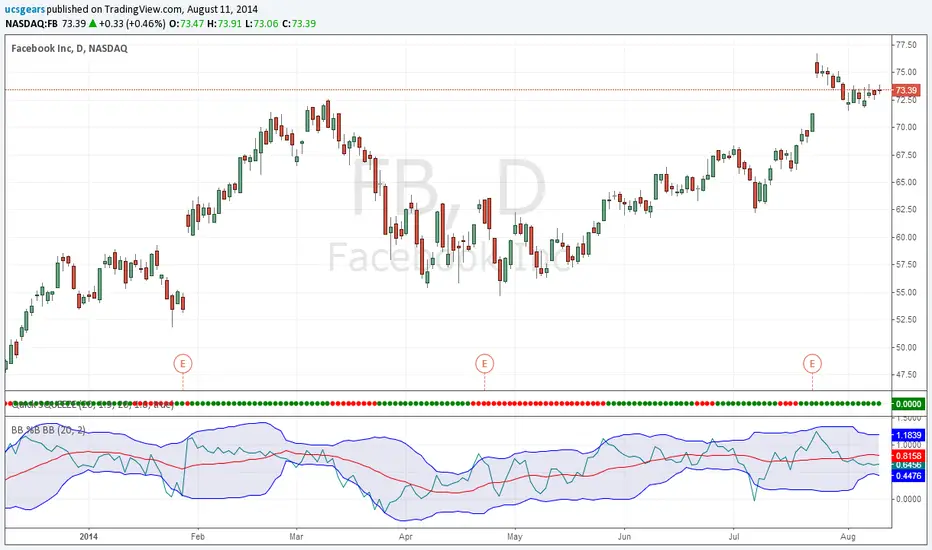Image resolution: width=932 pixels, height=550 pixels.
Task: Click the 55.00 price axis label
Action: tap(906, 292)
